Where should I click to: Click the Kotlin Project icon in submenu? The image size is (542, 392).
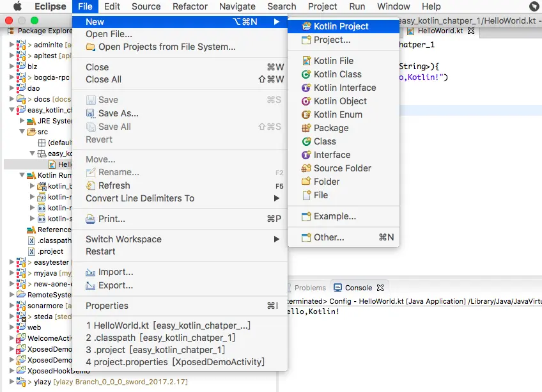tap(306, 26)
